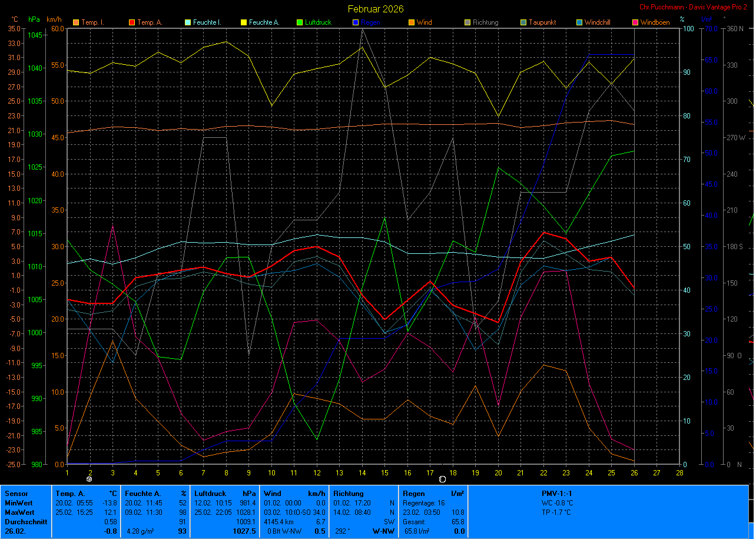Click the orange Temp. I. legend swatch

click(75, 22)
